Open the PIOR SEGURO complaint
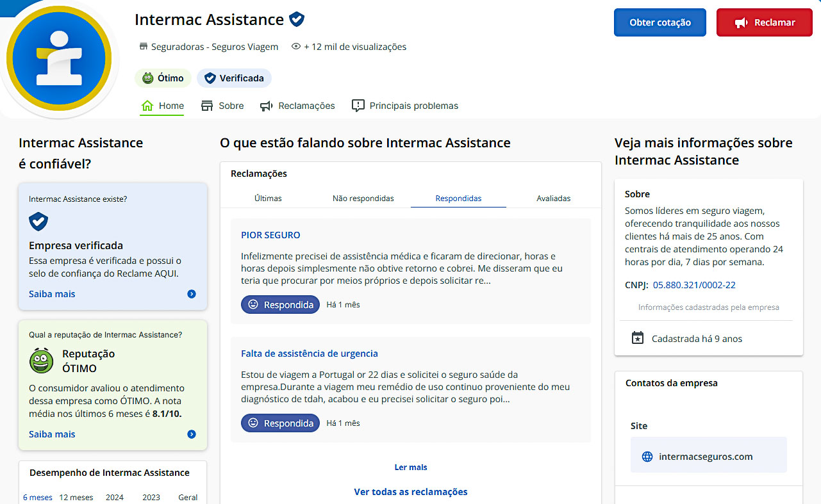Screen dimensions: 821x504 (270, 235)
